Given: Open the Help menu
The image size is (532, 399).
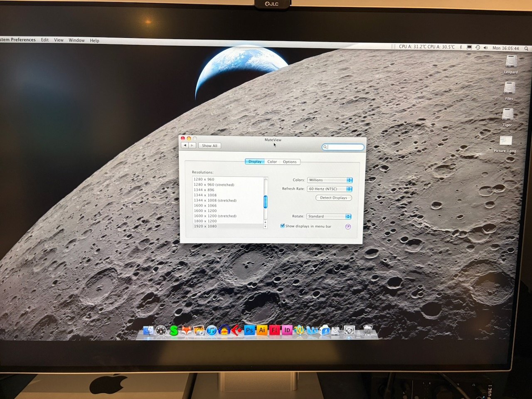Looking at the screenshot, I should pyautogui.click(x=95, y=40).
